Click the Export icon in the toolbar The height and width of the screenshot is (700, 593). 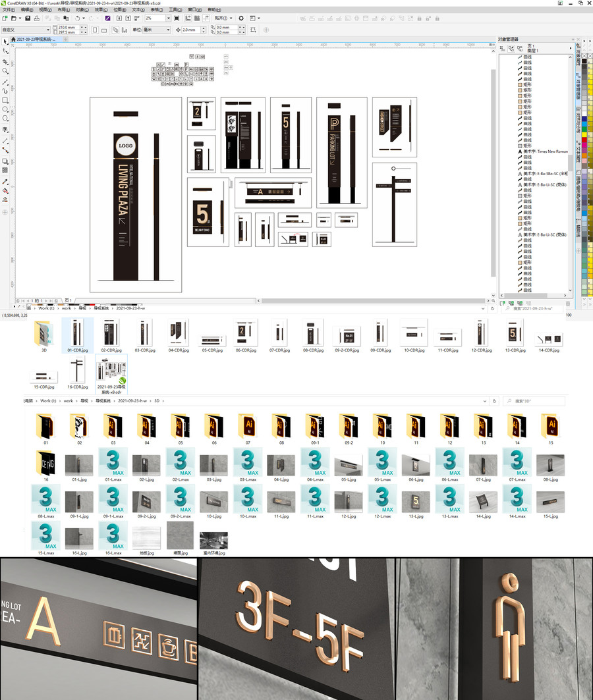tap(128, 18)
